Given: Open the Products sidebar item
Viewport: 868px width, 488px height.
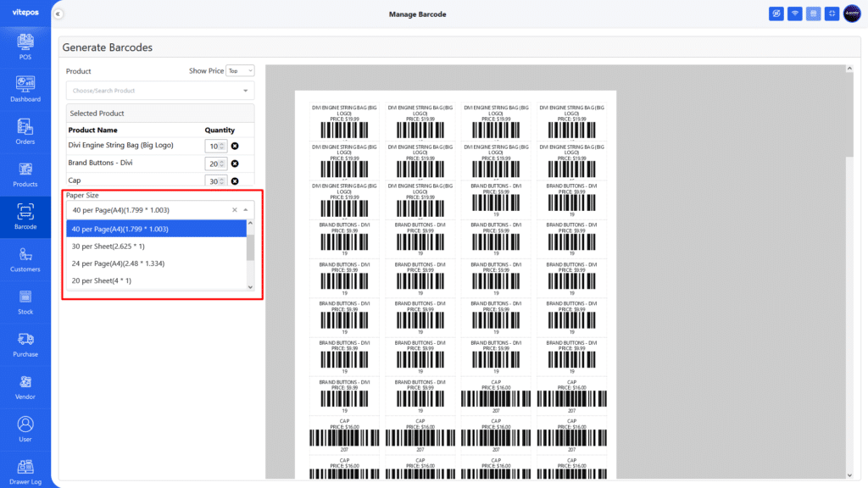Looking at the screenshot, I should point(25,175).
